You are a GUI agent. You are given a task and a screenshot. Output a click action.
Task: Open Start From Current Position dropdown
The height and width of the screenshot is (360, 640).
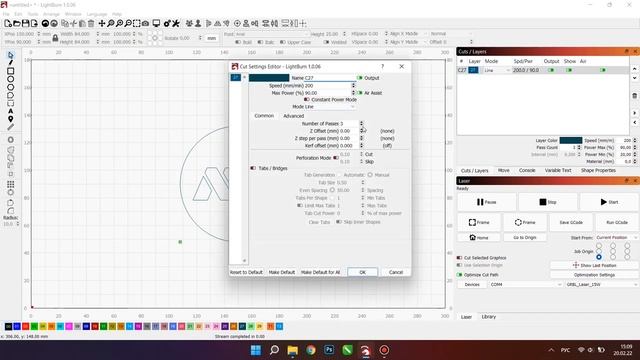(x=617, y=238)
